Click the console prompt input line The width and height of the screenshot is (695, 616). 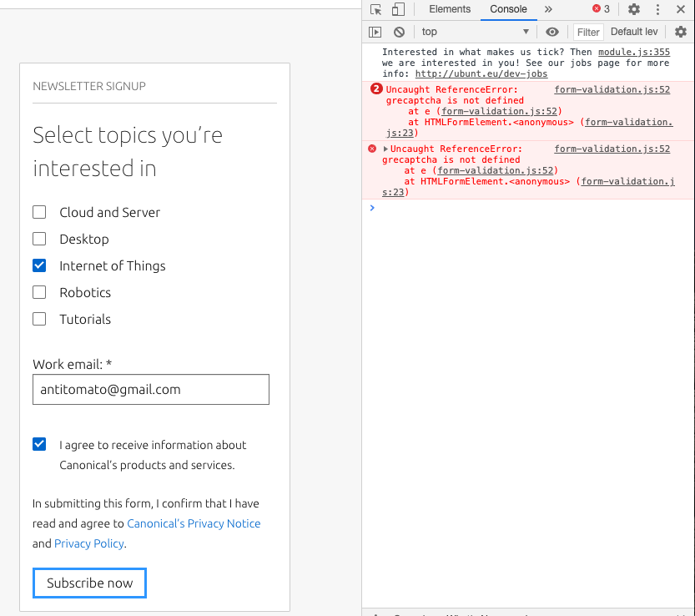(532, 208)
